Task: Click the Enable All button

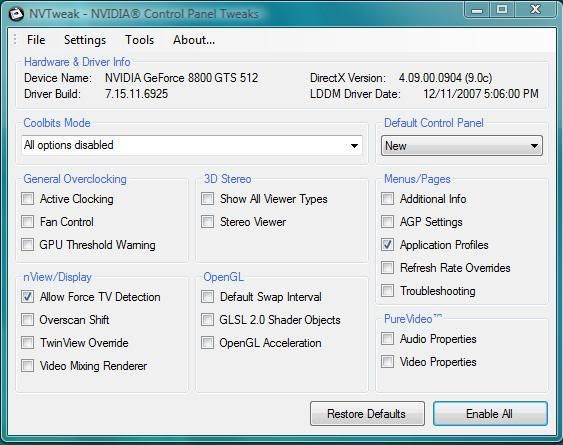Action: [x=490, y=413]
